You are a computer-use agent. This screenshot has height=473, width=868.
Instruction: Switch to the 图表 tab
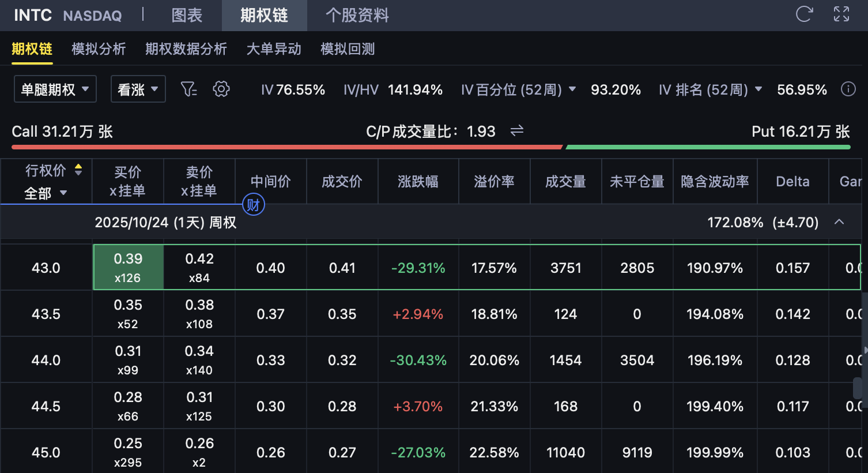187,15
